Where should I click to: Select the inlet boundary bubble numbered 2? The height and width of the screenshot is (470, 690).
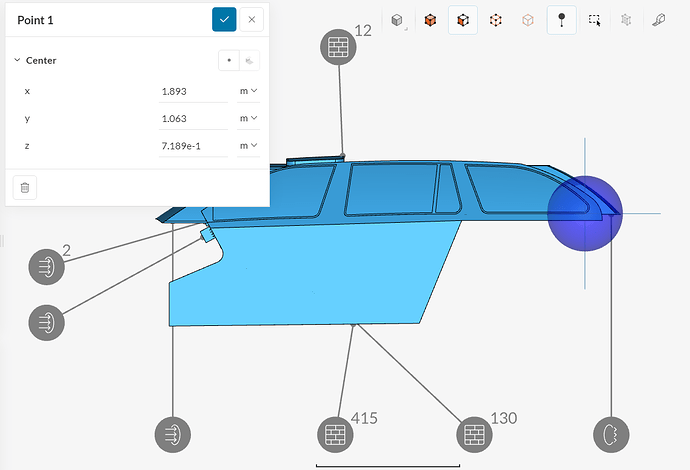point(47,267)
